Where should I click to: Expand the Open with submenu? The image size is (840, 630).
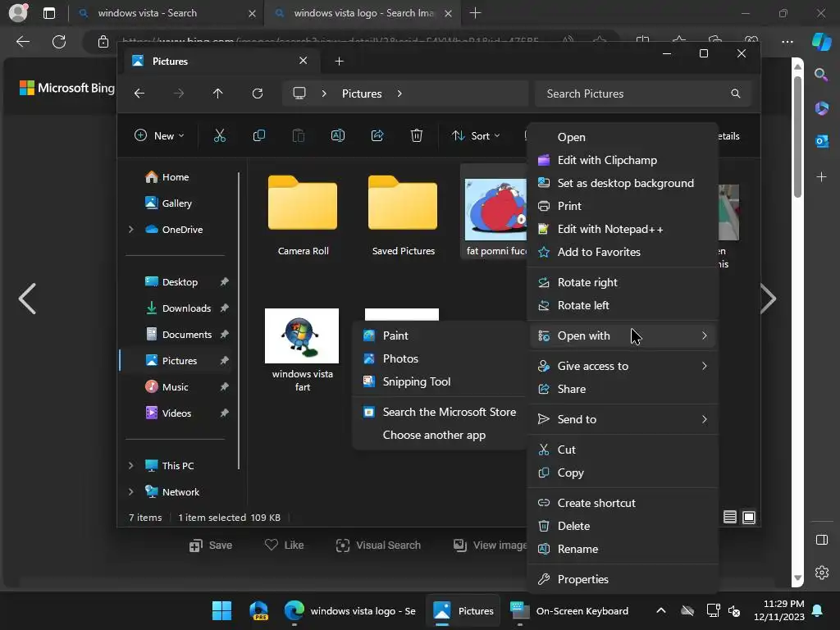(x=623, y=336)
